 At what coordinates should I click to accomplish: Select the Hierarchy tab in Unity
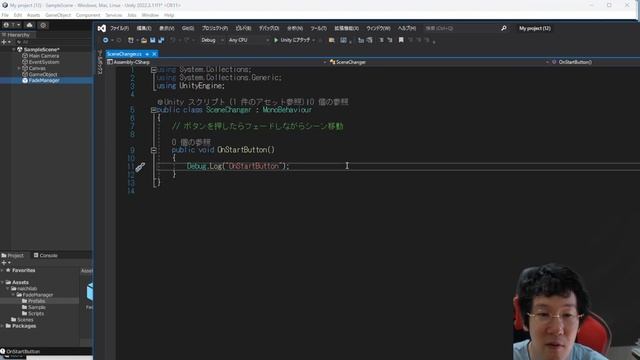(x=16, y=35)
